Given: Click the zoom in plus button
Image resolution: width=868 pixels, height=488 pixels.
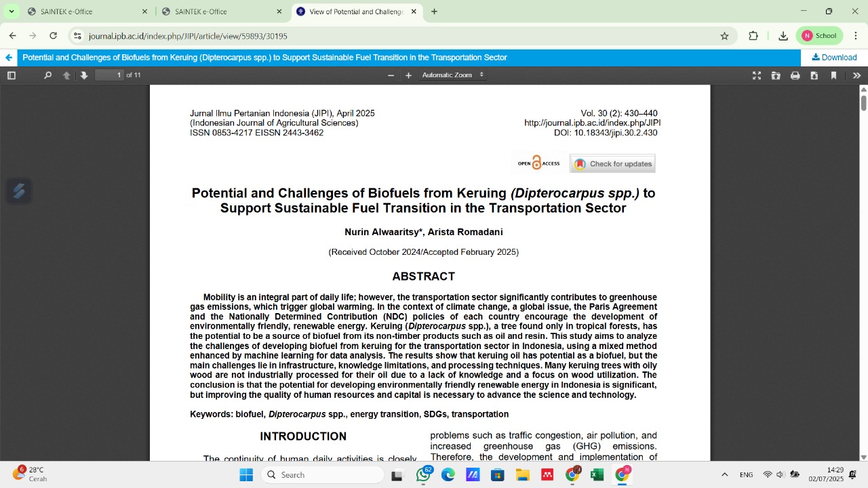Looking at the screenshot, I should 408,75.
